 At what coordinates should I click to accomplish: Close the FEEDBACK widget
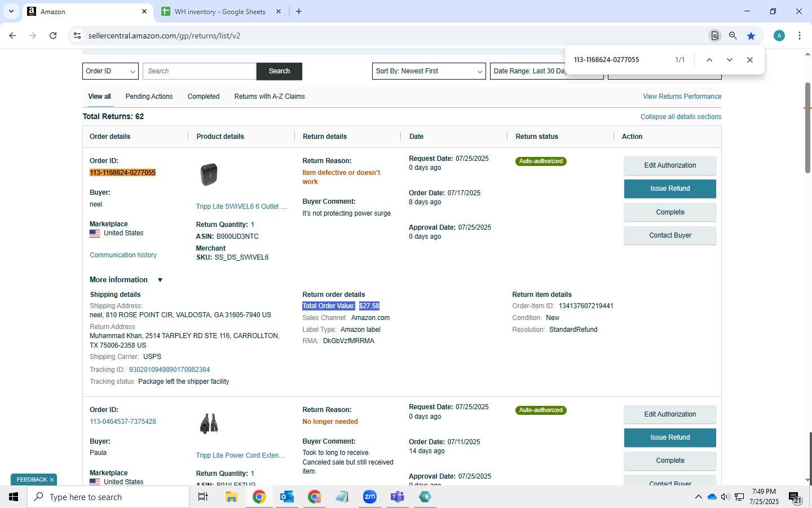(52, 480)
